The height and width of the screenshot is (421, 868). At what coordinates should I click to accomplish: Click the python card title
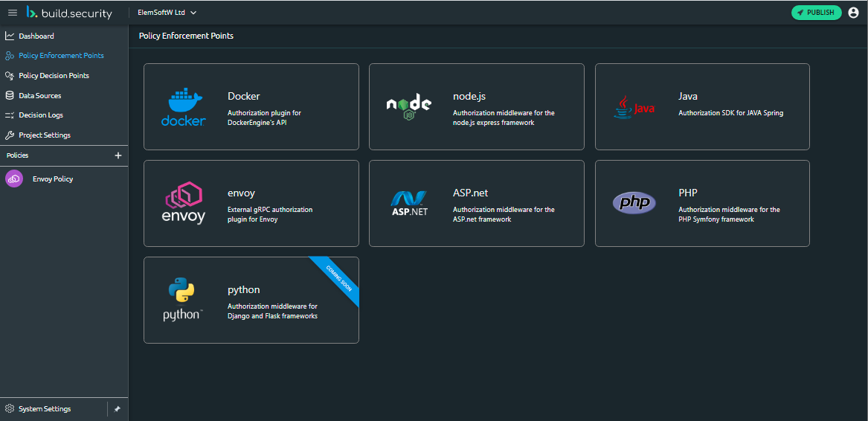point(243,289)
